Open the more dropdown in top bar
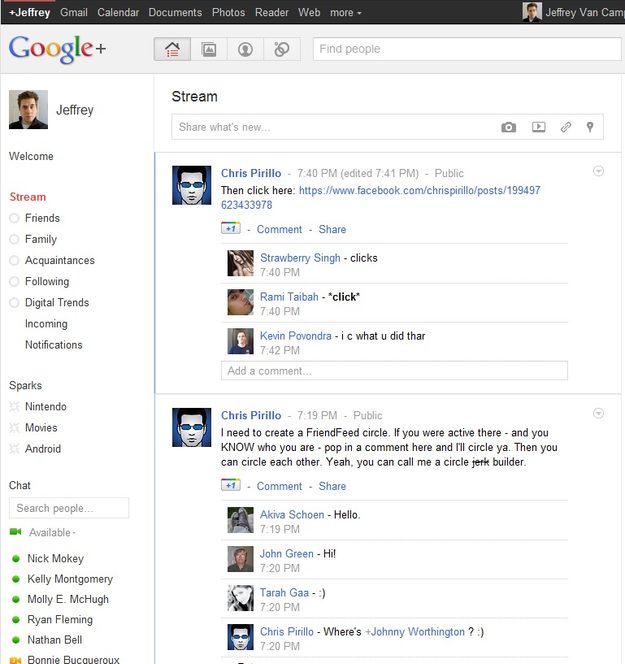The width and height of the screenshot is (625, 664). point(346,13)
